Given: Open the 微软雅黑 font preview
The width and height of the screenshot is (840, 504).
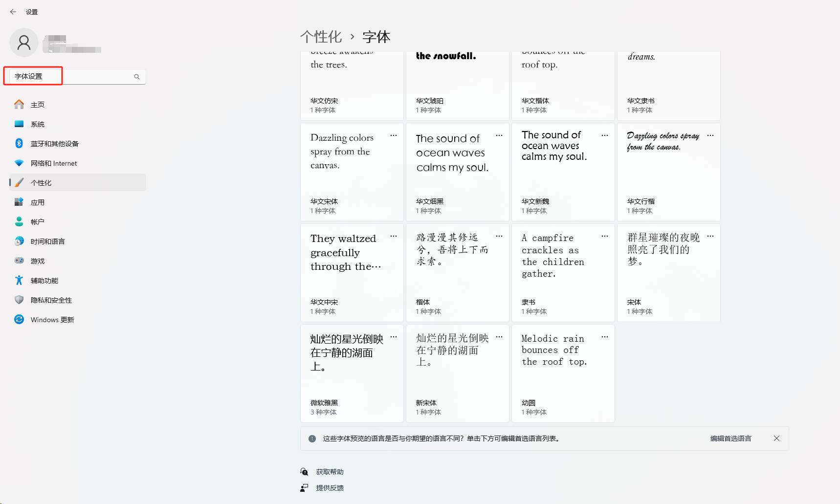Looking at the screenshot, I should click(x=352, y=373).
